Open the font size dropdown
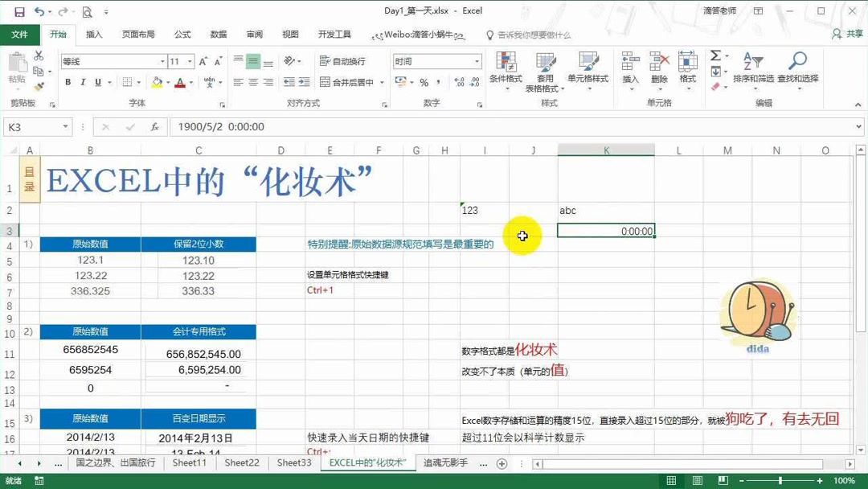The height and width of the screenshot is (489, 868). [x=188, y=62]
